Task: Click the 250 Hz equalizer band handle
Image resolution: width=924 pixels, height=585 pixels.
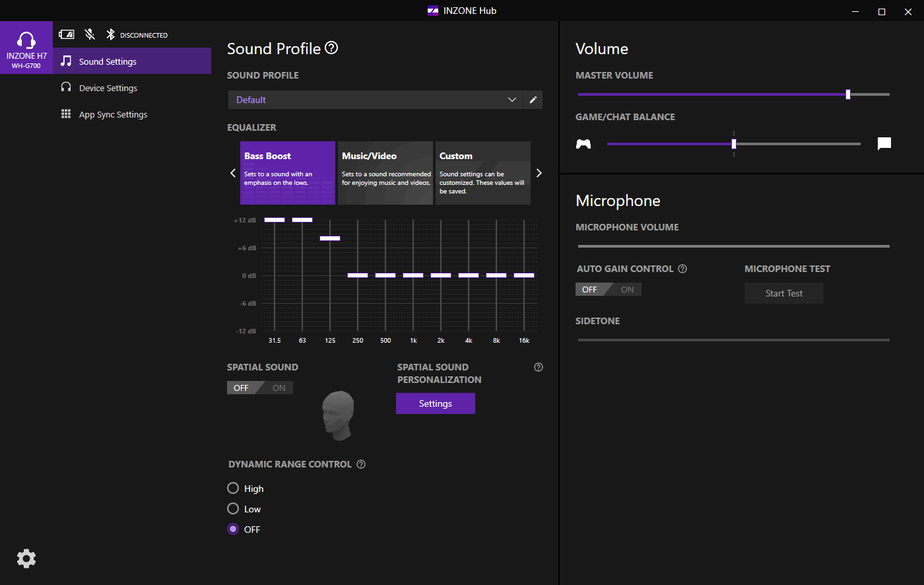Action: (x=358, y=275)
